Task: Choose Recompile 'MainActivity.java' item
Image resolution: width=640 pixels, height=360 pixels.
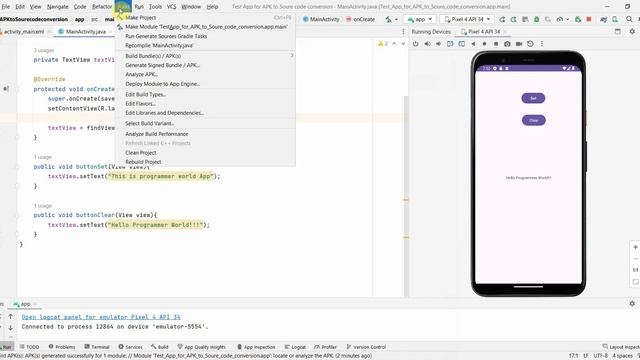Action: click(x=205, y=45)
